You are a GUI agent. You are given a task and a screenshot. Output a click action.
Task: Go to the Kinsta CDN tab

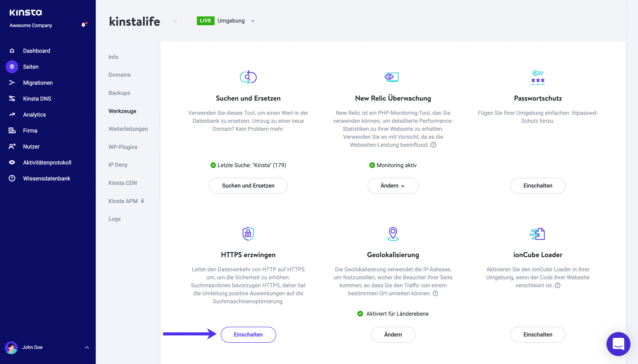(123, 183)
